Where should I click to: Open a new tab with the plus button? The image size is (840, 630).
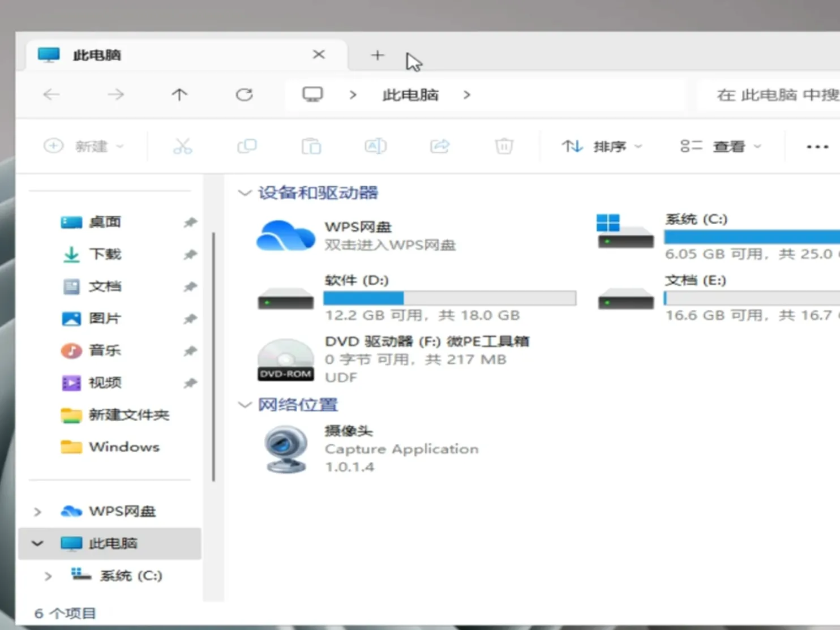pyautogui.click(x=377, y=55)
